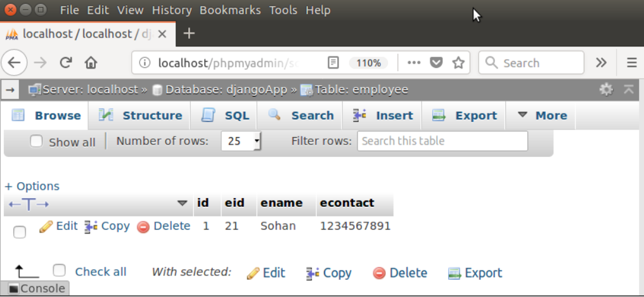Click the phpMyAdmin settings gear icon

[606, 89]
